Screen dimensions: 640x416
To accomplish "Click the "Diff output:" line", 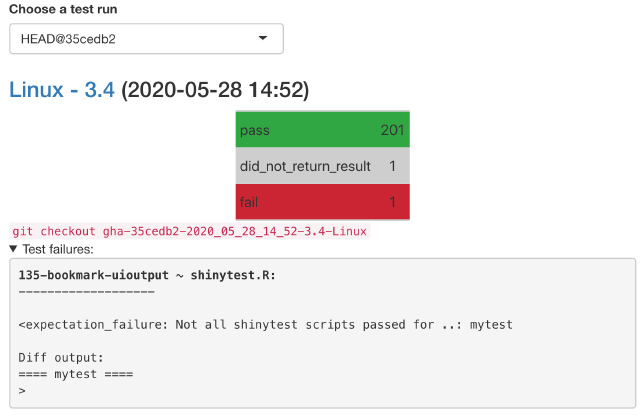I will [60, 357].
